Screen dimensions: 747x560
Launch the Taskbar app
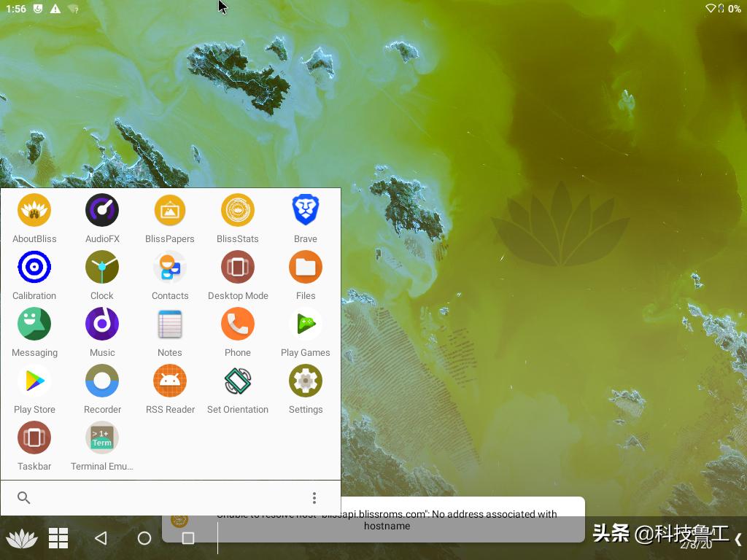tap(34, 437)
